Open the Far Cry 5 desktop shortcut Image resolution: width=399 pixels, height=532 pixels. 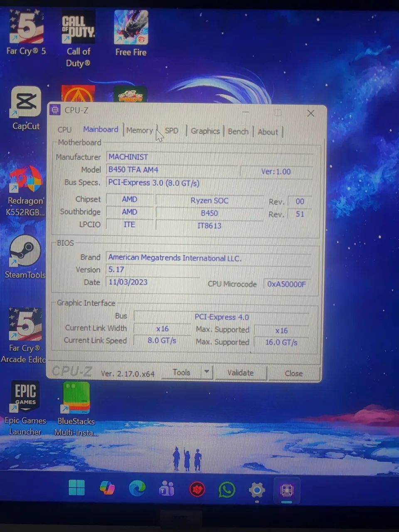click(x=26, y=28)
